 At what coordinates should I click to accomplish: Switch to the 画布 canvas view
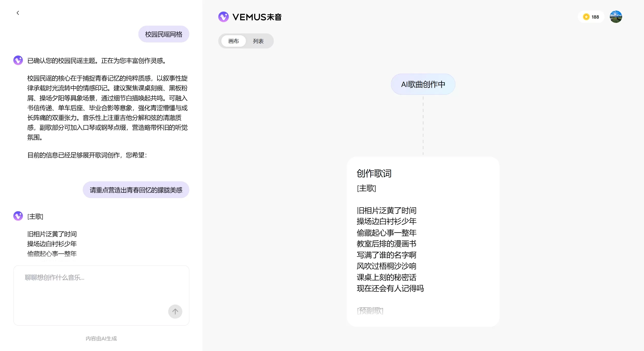click(233, 41)
